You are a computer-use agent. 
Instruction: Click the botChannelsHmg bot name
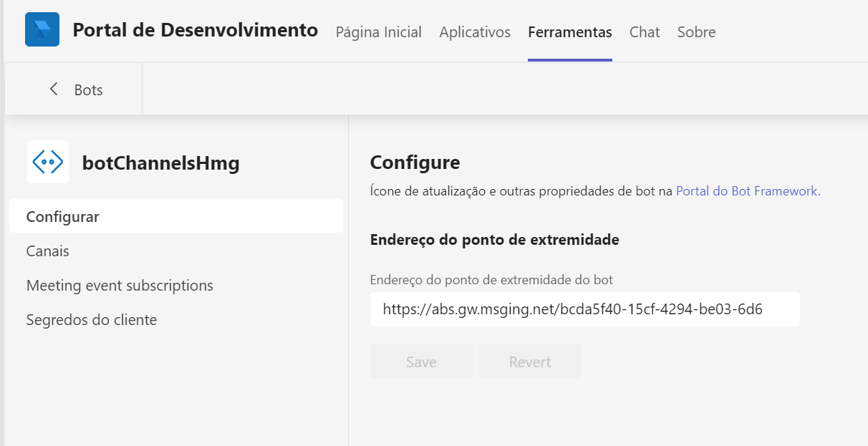(x=161, y=163)
